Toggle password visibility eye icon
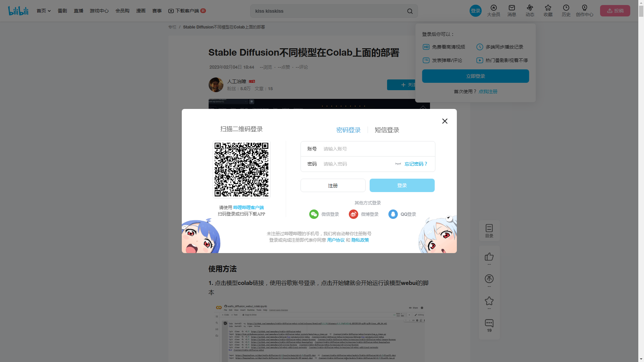The image size is (644, 362). pyautogui.click(x=398, y=164)
